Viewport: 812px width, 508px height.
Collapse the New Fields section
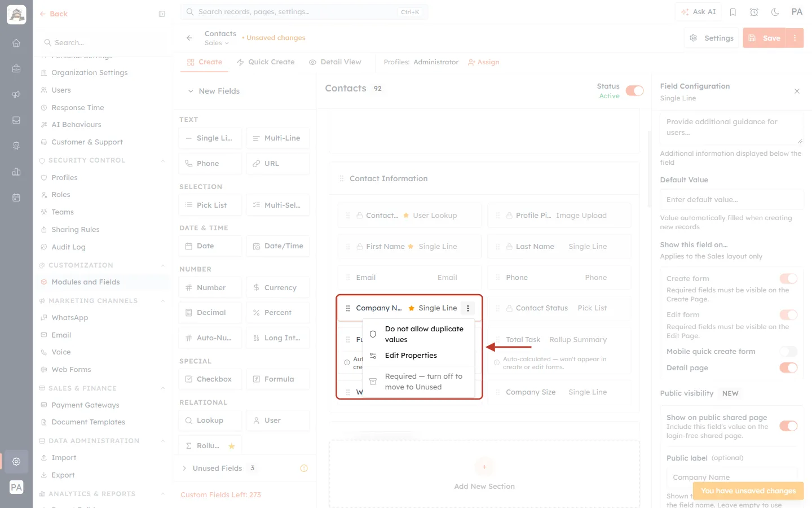(x=191, y=91)
